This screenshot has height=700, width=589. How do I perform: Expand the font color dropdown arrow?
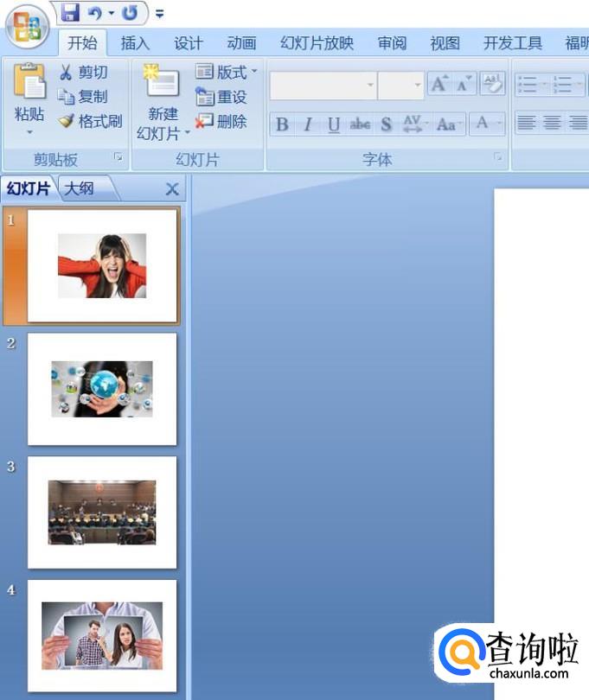(x=500, y=124)
